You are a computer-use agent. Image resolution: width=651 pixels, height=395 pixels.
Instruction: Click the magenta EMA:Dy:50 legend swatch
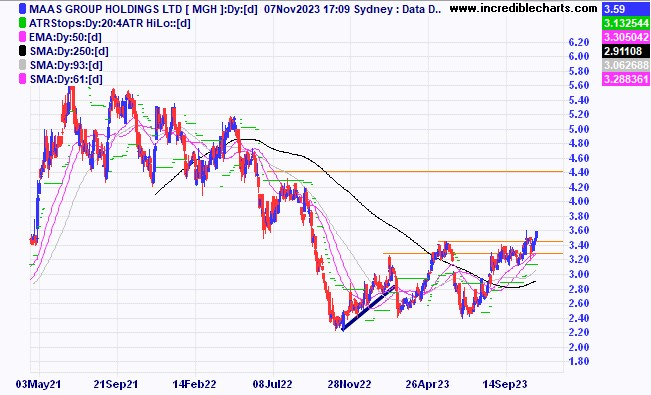click(23, 37)
